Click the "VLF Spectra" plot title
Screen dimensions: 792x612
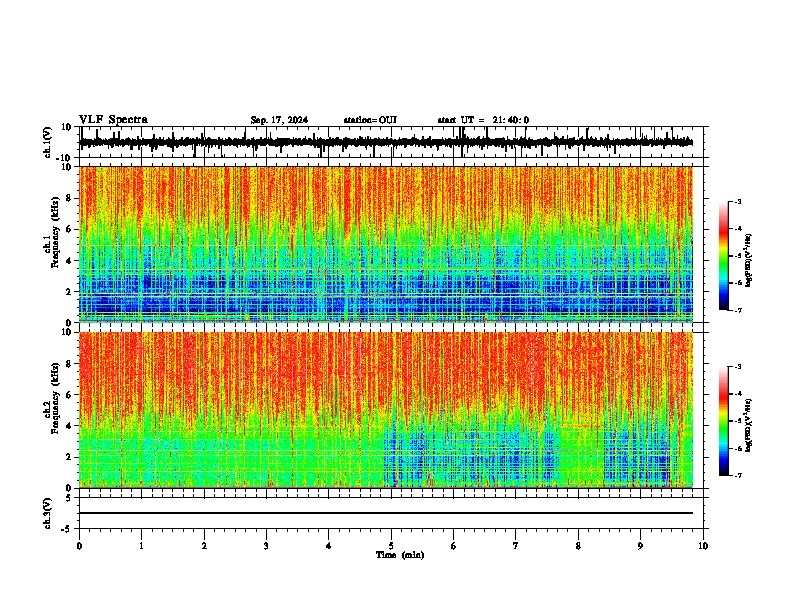pyautogui.click(x=113, y=120)
